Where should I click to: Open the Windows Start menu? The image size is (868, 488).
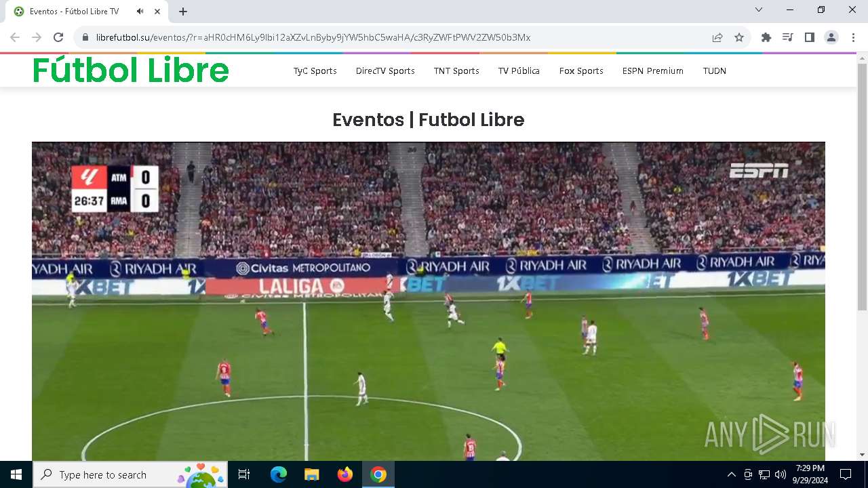16,474
